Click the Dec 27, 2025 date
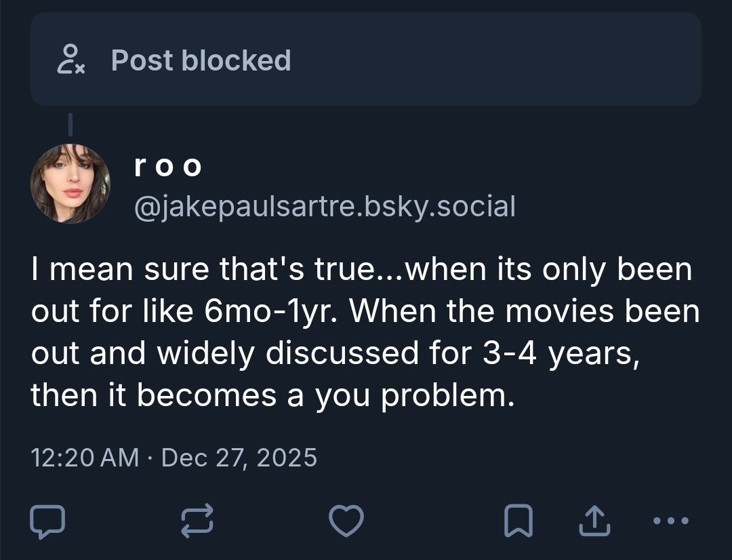 coord(239,458)
